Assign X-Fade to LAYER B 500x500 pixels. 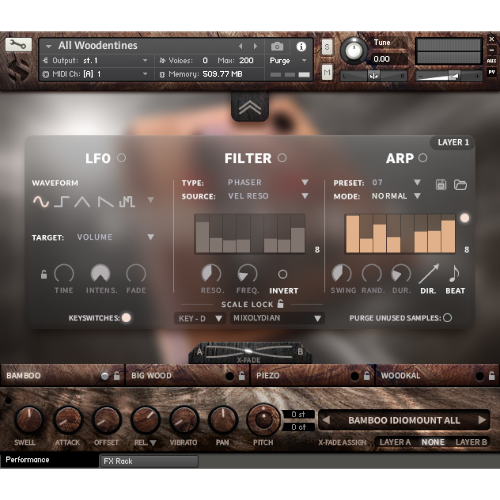click(x=471, y=442)
